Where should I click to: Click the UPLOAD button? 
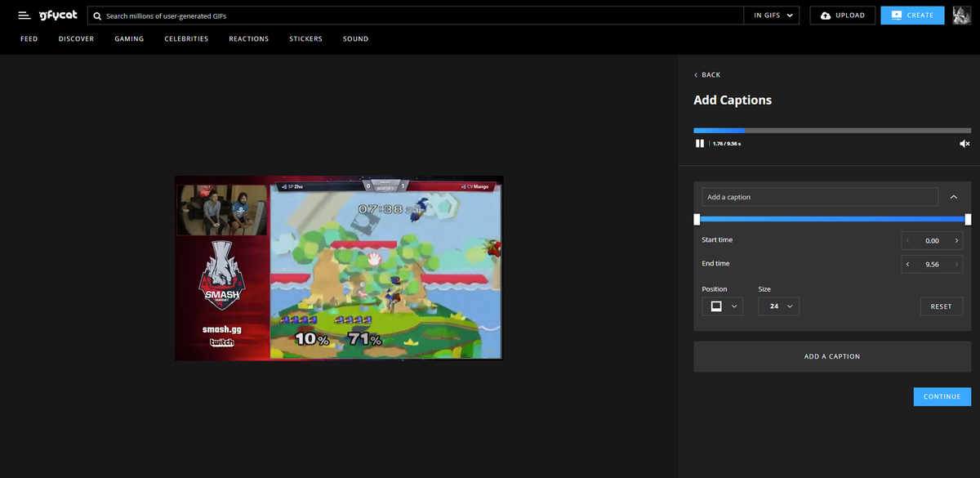pyautogui.click(x=843, y=16)
